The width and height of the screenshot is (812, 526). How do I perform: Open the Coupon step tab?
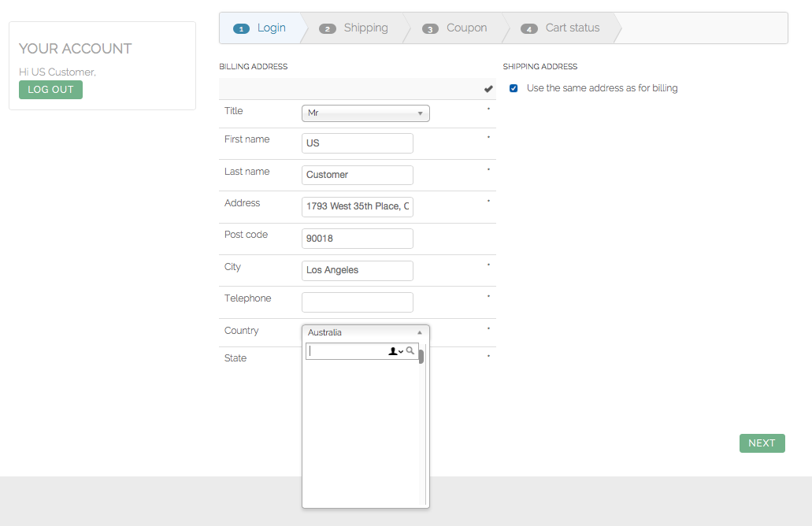tap(466, 28)
